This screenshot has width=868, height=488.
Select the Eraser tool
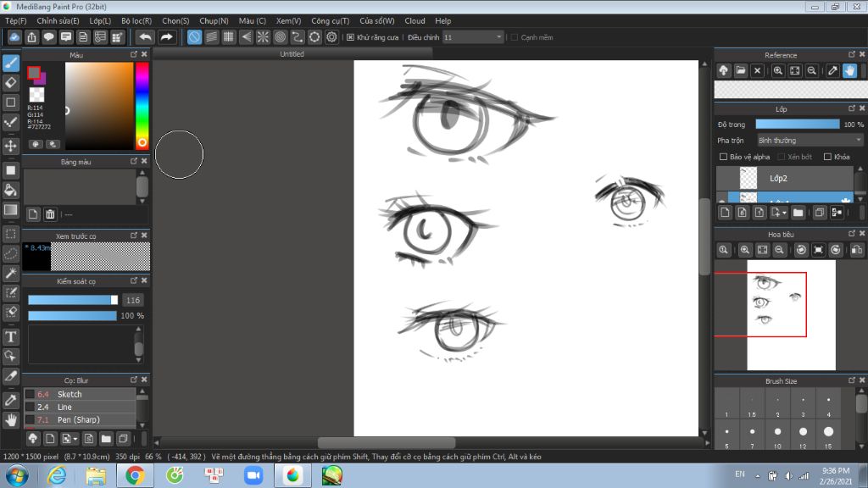click(x=10, y=82)
